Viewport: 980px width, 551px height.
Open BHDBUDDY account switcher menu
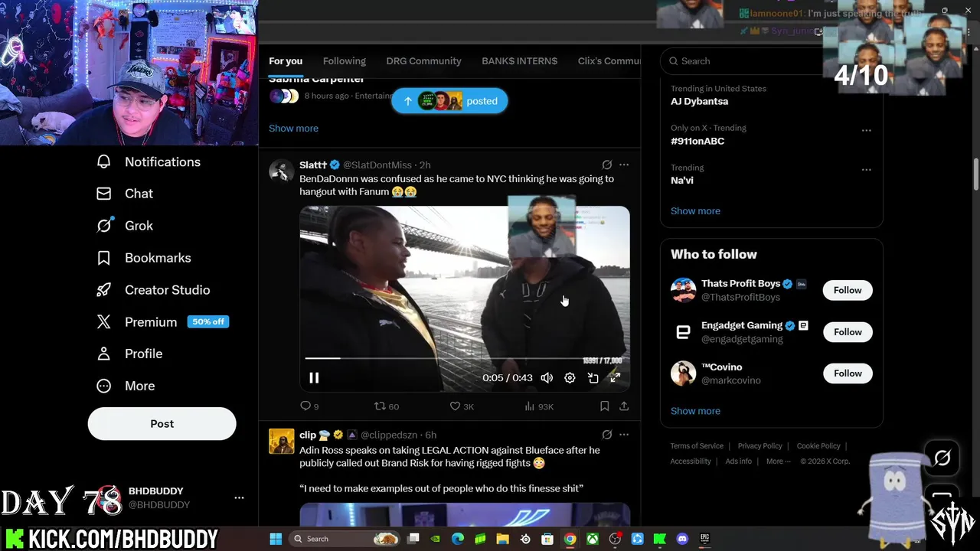[x=239, y=497]
